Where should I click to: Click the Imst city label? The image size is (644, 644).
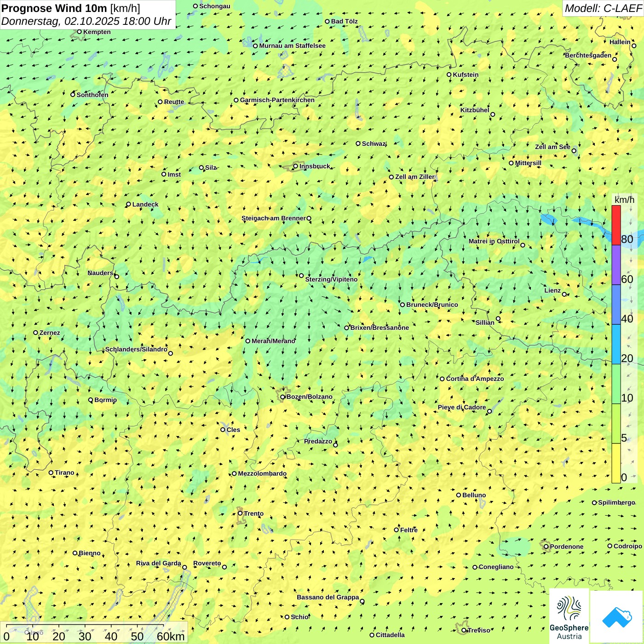pyautogui.click(x=174, y=174)
